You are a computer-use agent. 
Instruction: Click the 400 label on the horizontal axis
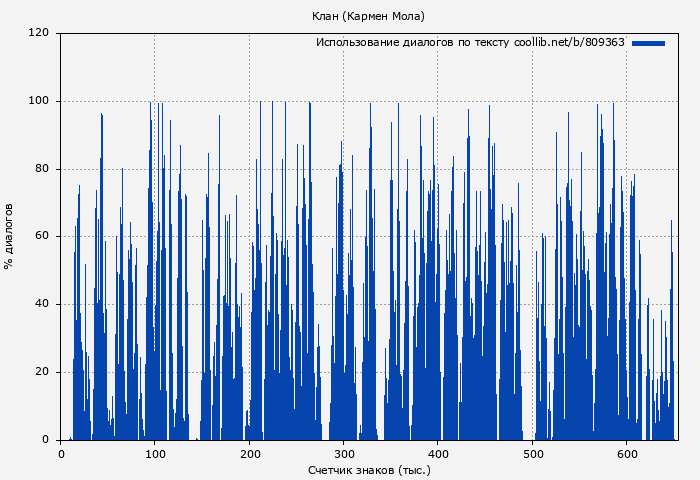point(438,454)
